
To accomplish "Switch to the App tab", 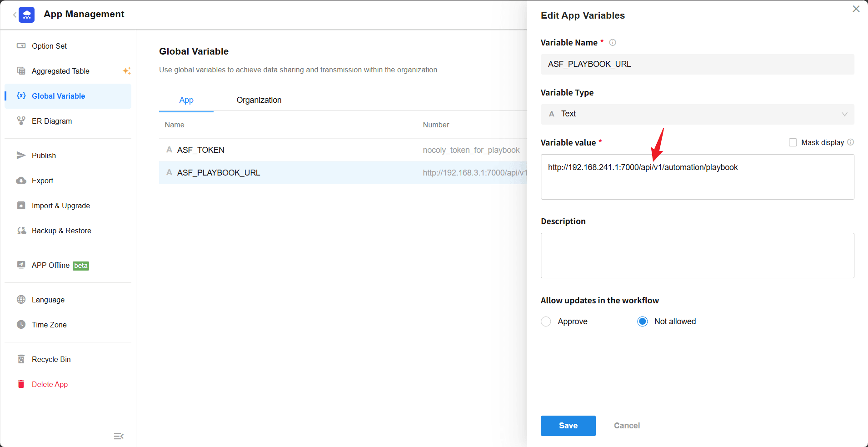I will pos(186,100).
